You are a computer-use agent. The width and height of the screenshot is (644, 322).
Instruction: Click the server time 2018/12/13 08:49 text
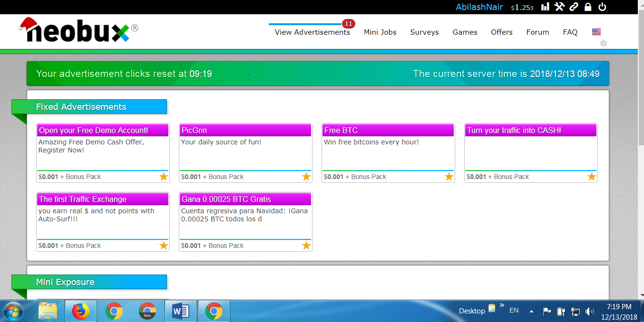pos(565,74)
